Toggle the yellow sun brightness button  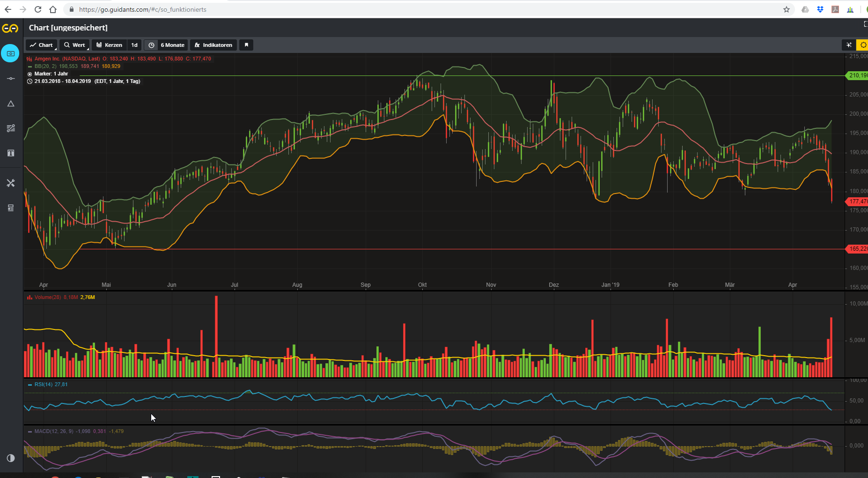[862, 45]
